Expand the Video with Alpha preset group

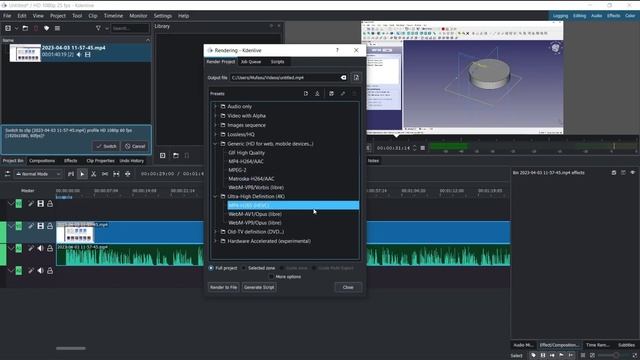pyautogui.click(x=216, y=116)
